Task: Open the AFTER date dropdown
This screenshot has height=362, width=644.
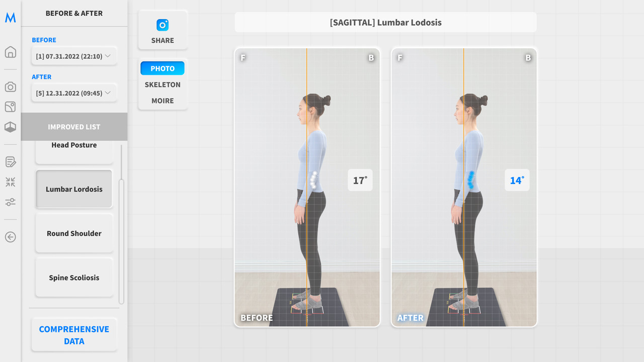Action: [x=73, y=93]
